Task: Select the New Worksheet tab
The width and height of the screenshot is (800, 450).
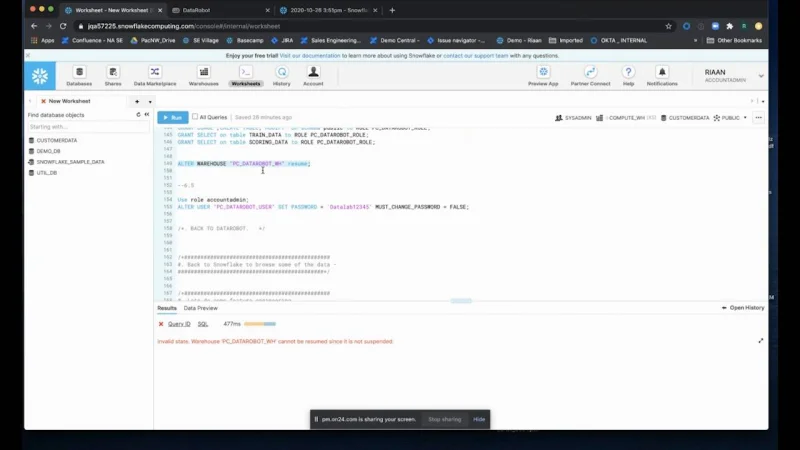Action: [69, 101]
